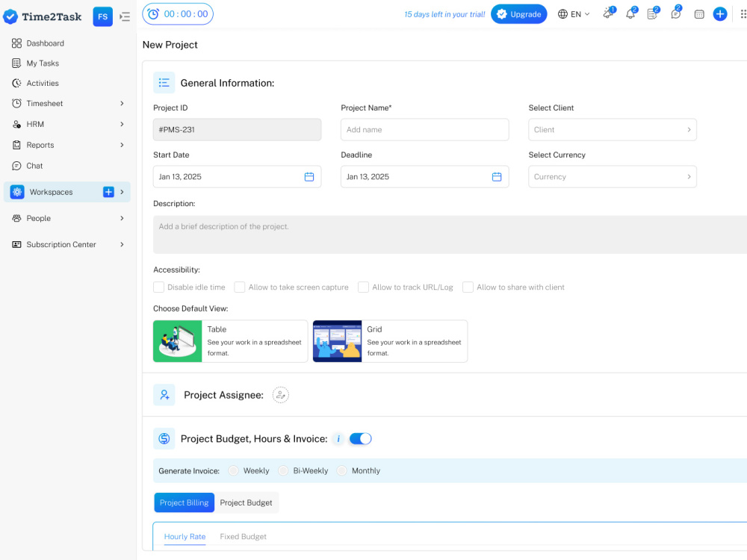747x560 pixels.
Task: Toggle Project Budget, Hours & Invoice switch
Action: click(360, 438)
